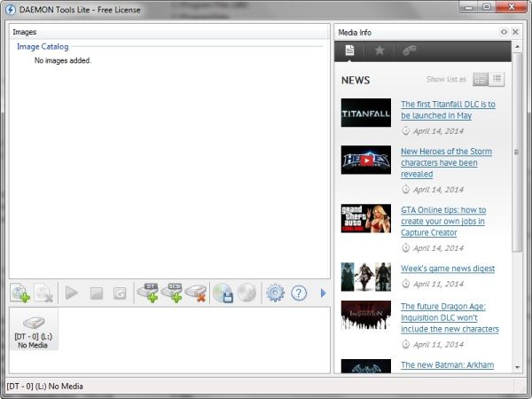
Task: Click the Add Image toolbar icon
Action: 20,293
